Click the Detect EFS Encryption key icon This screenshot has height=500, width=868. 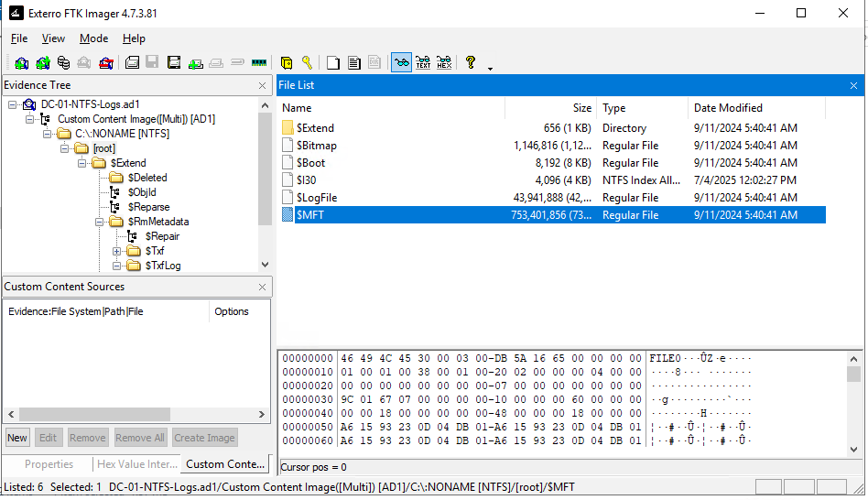(307, 62)
